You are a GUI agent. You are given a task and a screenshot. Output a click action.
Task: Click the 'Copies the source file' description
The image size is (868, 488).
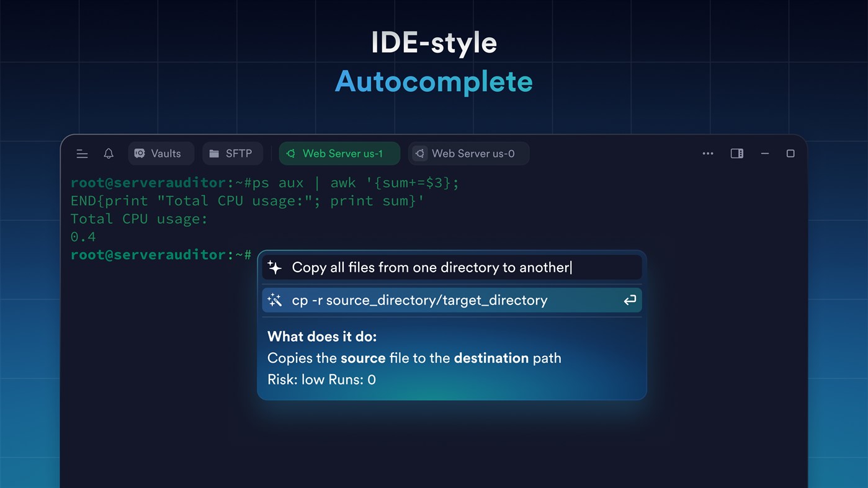[414, 358]
